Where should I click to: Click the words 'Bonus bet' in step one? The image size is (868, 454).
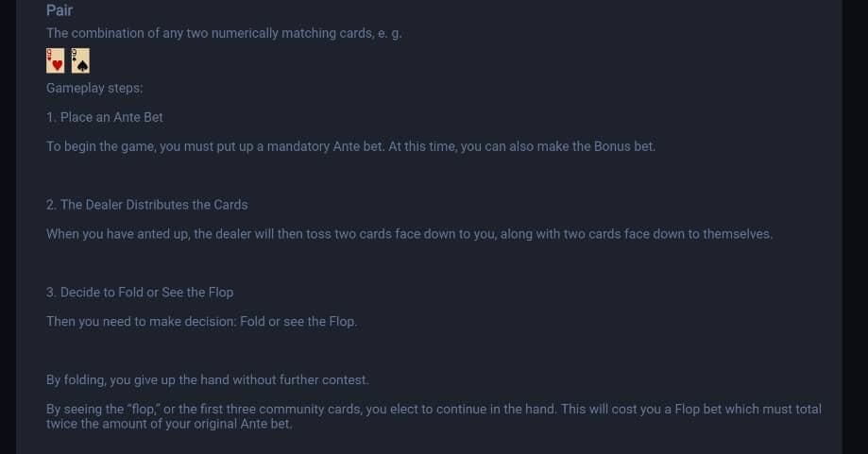click(623, 146)
